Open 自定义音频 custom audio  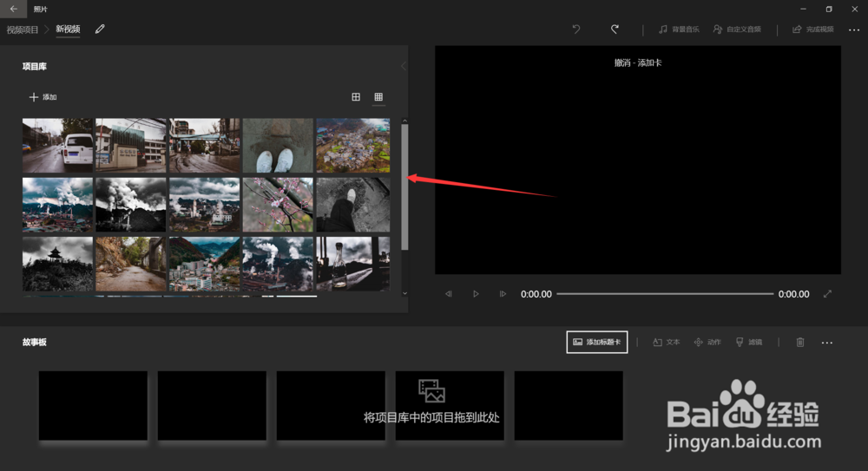click(737, 29)
